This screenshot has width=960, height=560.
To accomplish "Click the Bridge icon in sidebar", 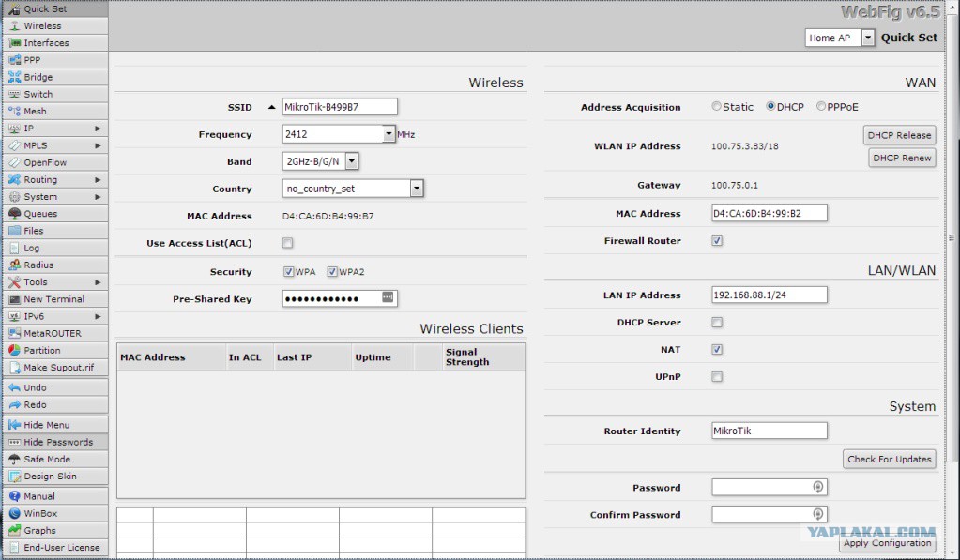I will click(x=14, y=77).
